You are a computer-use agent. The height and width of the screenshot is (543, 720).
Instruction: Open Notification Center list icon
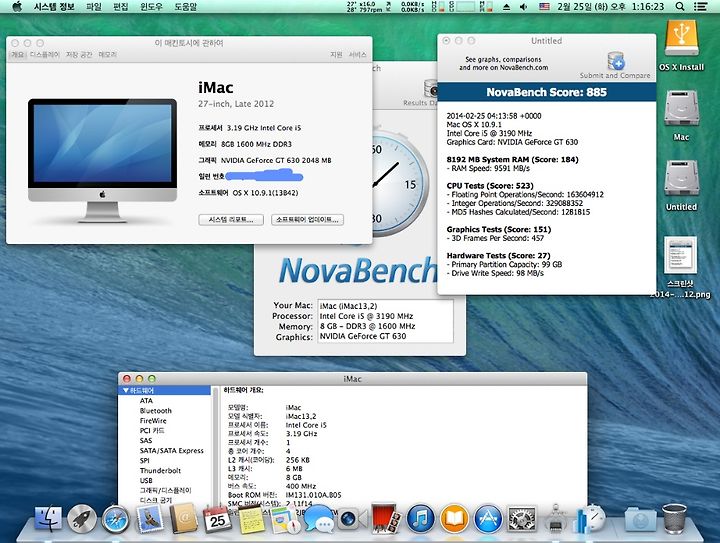pos(700,6)
